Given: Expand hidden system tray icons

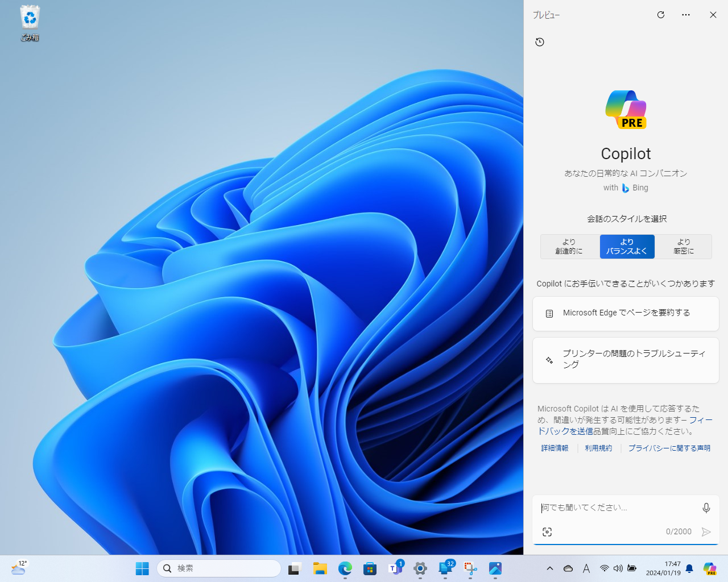Looking at the screenshot, I should [549, 568].
